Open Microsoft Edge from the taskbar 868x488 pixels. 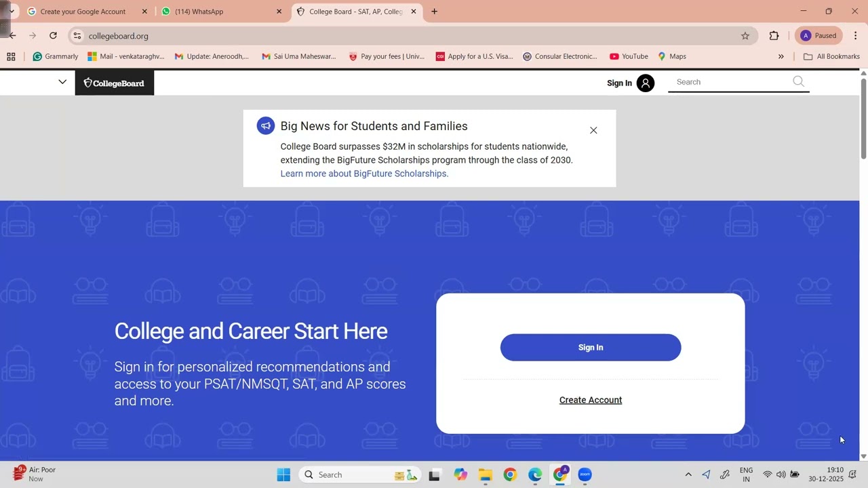click(535, 475)
